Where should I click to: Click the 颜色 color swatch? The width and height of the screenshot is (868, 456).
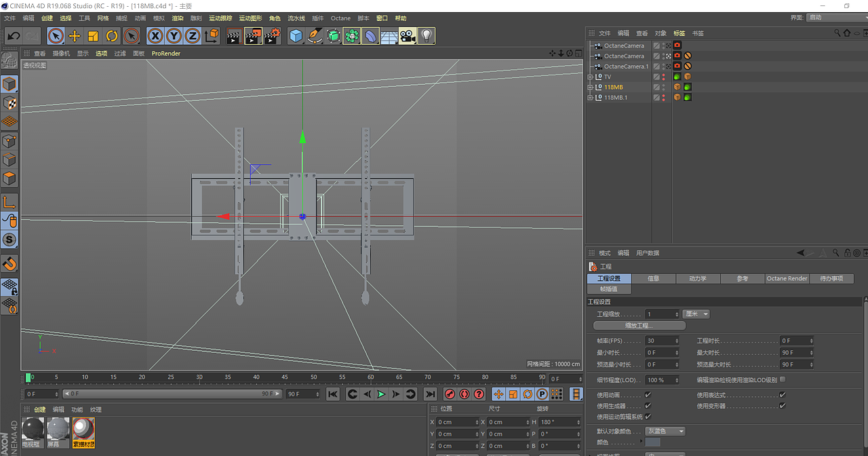(652, 442)
